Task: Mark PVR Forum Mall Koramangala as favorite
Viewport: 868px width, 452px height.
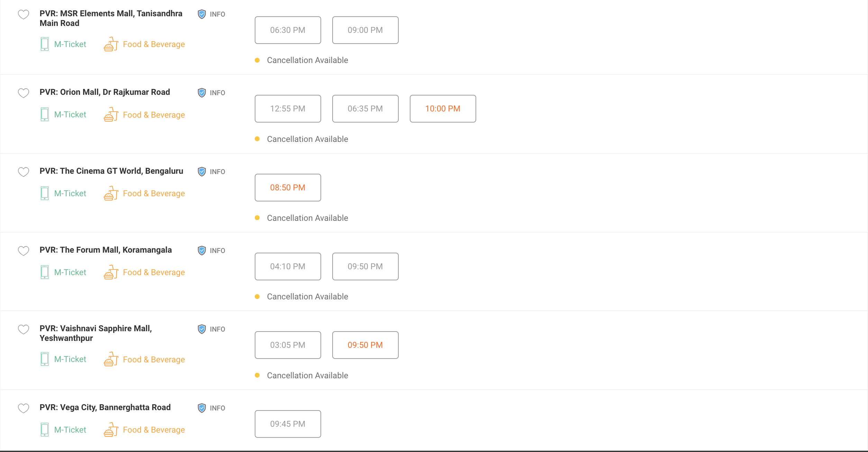Action: (x=24, y=251)
